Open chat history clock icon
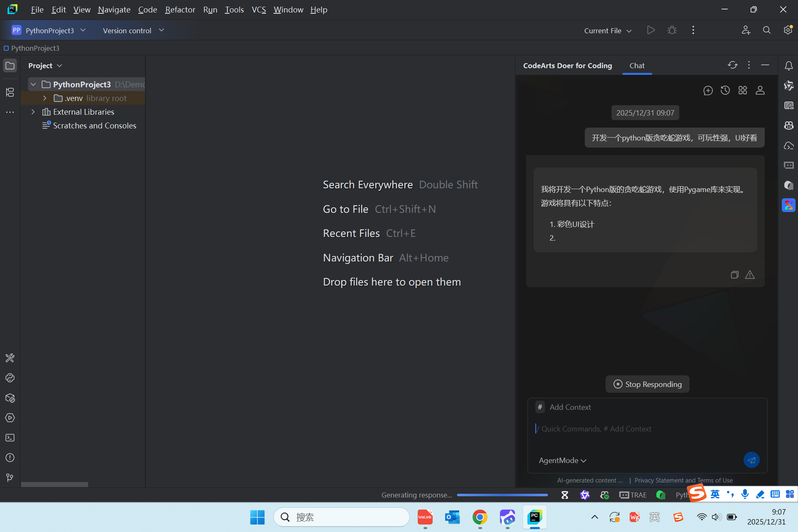Viewport: 798px width, 532px height. point(725,91)
